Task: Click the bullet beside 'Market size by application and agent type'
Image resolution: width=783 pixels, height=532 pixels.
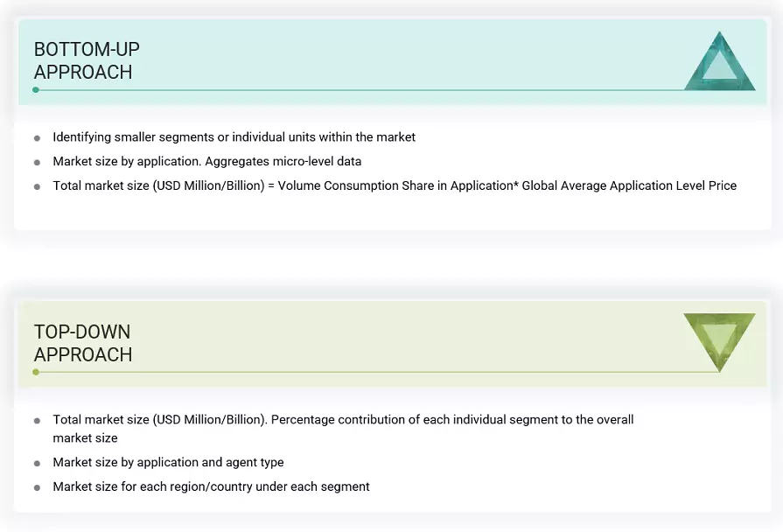Action: (x=37, y=462)
